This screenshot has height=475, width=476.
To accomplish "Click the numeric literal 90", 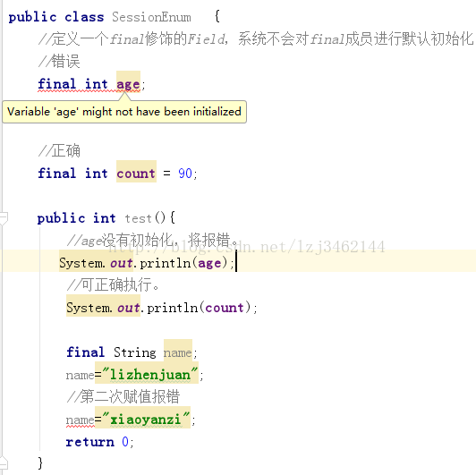I will coord(185,174).
